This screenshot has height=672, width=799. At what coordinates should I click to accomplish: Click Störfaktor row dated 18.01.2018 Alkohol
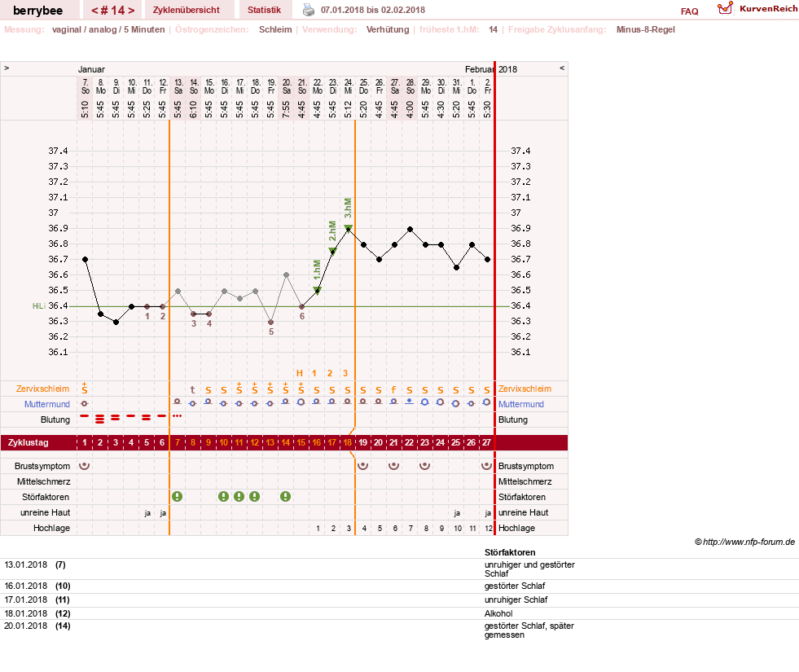point(399,613)
